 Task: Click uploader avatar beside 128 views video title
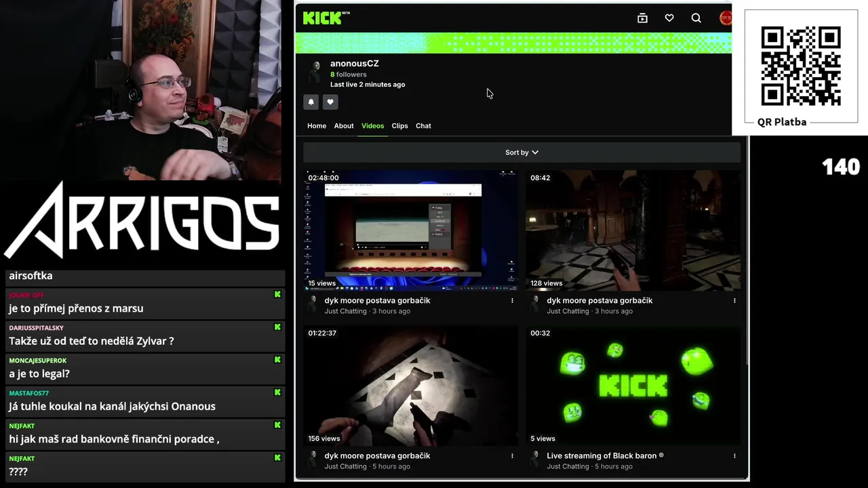pos(535,304)
